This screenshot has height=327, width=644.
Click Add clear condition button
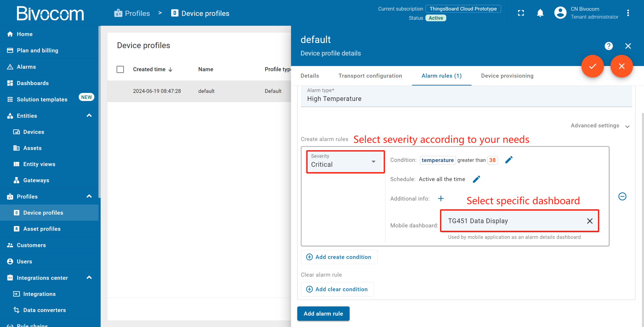click(337, 289)
